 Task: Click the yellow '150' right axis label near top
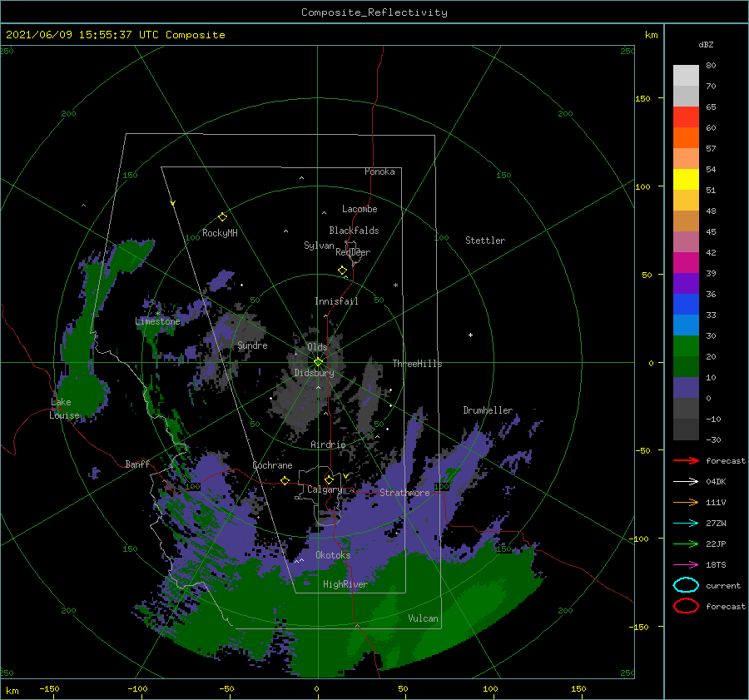tap(642, 98)
